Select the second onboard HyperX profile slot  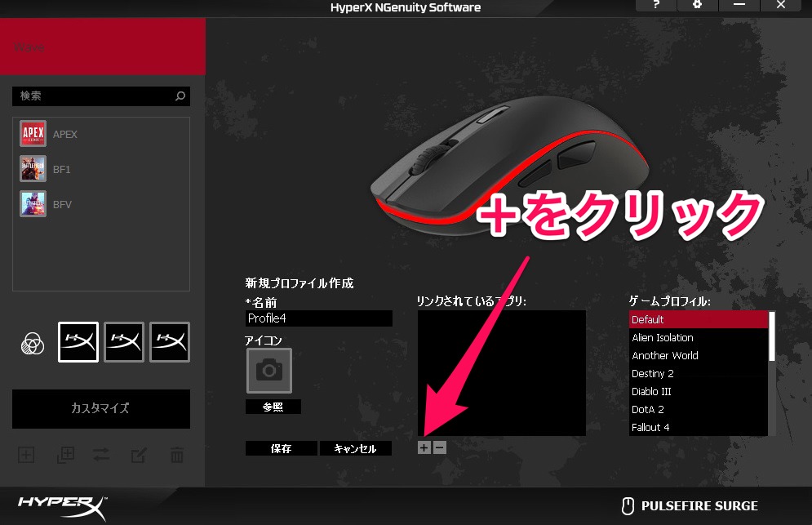coord(124,342)
